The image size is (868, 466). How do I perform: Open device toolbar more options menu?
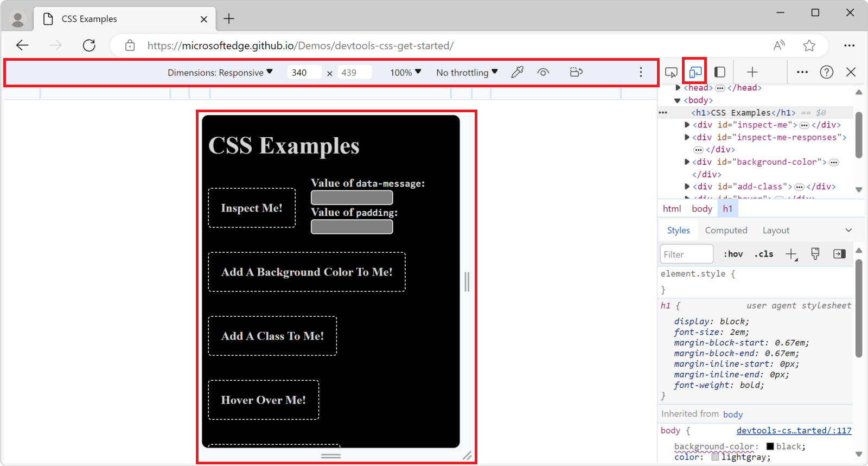(x=641, y=72)
